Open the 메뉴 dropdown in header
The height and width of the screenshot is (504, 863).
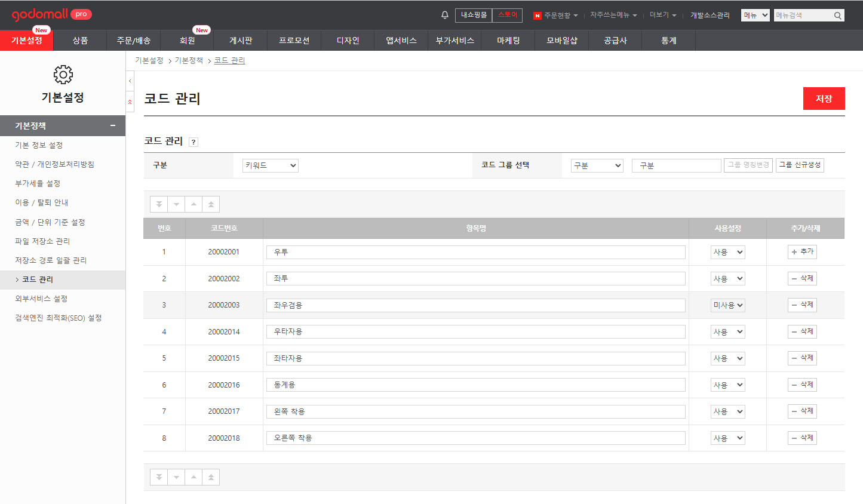coord(755,16)
